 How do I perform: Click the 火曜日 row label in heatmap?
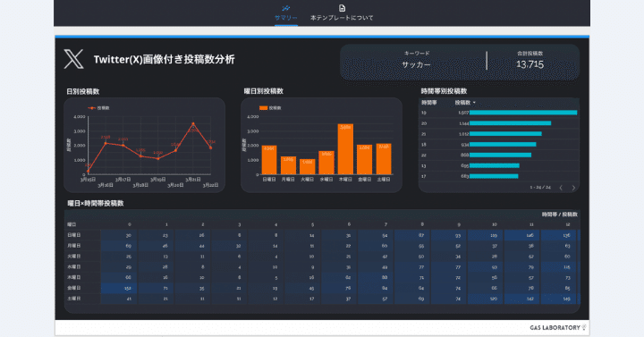[74, 257]
